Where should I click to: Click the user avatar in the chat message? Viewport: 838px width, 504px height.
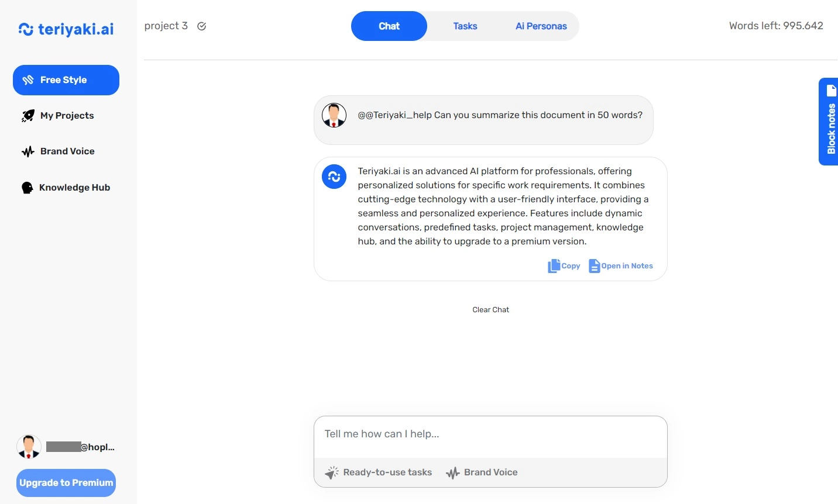(x=334, y=115)
